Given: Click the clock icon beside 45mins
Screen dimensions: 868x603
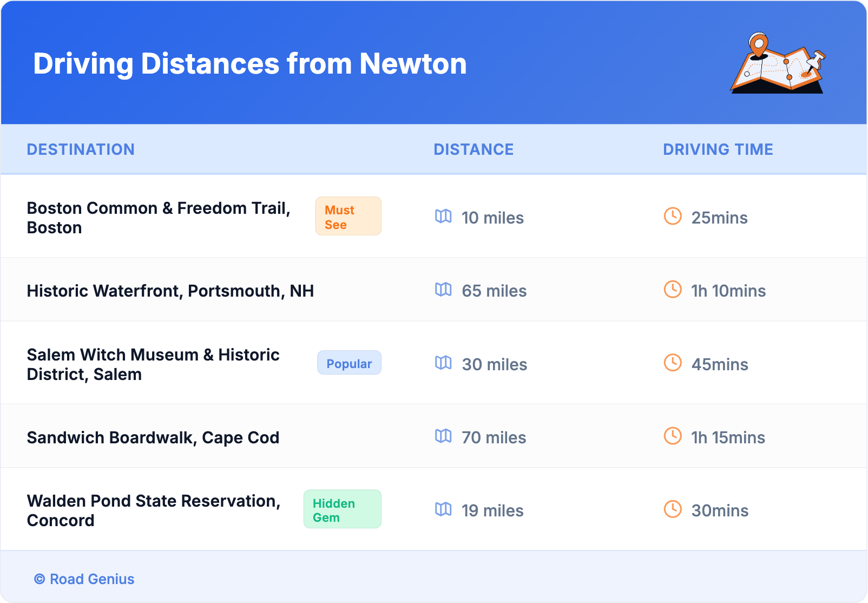Looking at the screenshot, I should 673,363.
